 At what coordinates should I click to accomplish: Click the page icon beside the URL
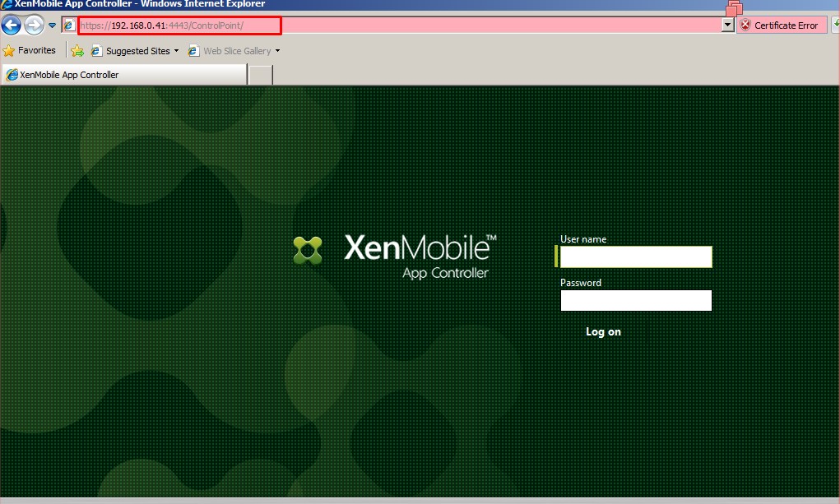tap(70, 25)
